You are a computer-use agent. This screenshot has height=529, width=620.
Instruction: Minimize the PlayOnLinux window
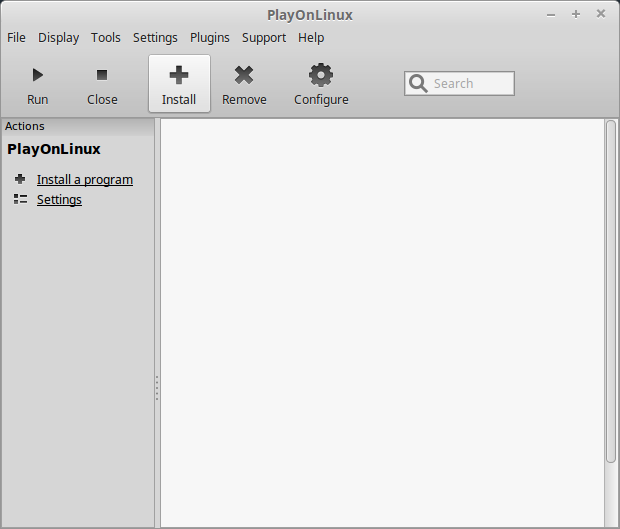551,15
